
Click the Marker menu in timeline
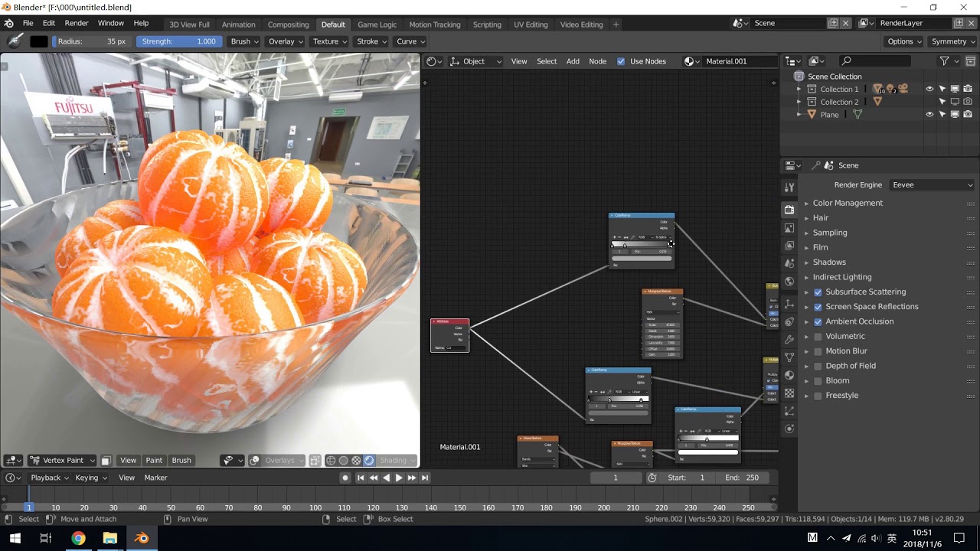[x=155, y=478]
